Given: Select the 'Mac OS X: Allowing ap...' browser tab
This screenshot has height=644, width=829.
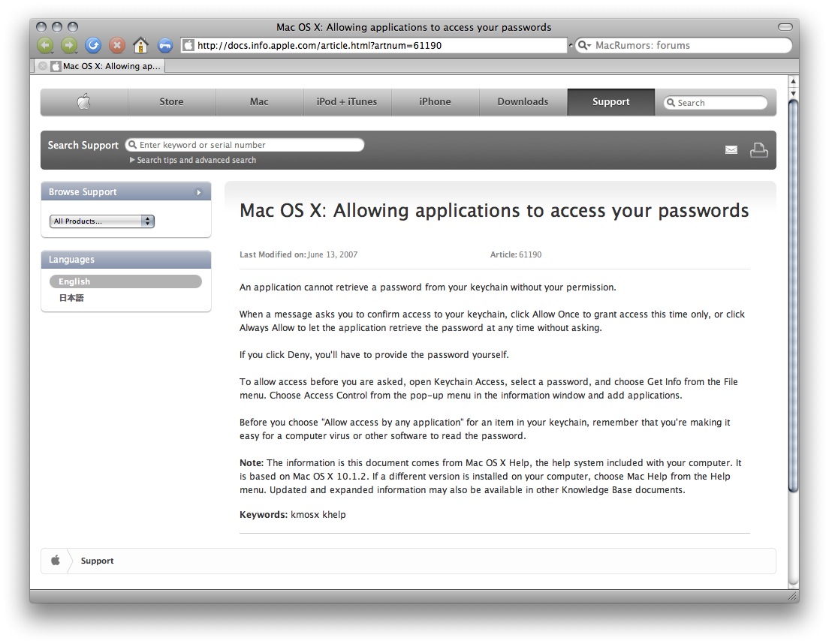Looking at the screenshot, I should (x=101, y=66).
